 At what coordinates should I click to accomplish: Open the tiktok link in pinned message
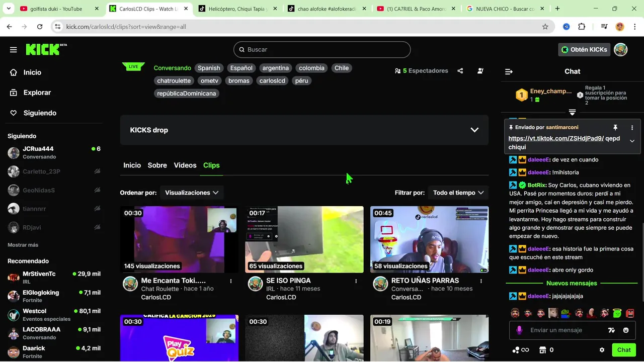pyautogui.click(x=556, y=138)
